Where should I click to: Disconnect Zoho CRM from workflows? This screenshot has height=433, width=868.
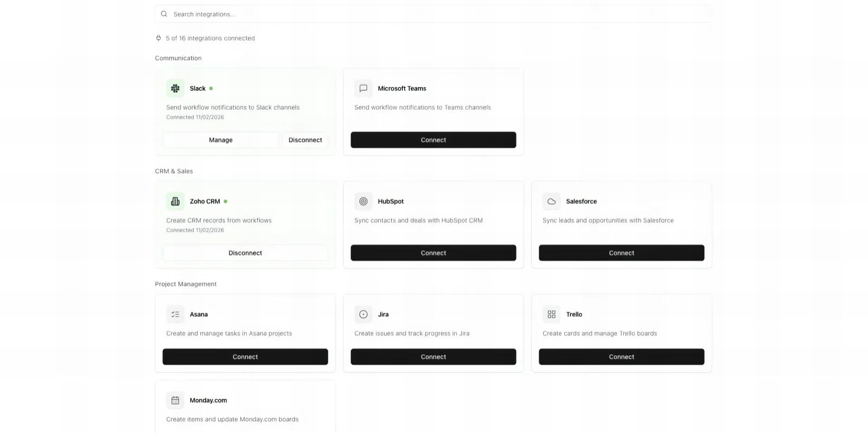click(x=245, y=252)
